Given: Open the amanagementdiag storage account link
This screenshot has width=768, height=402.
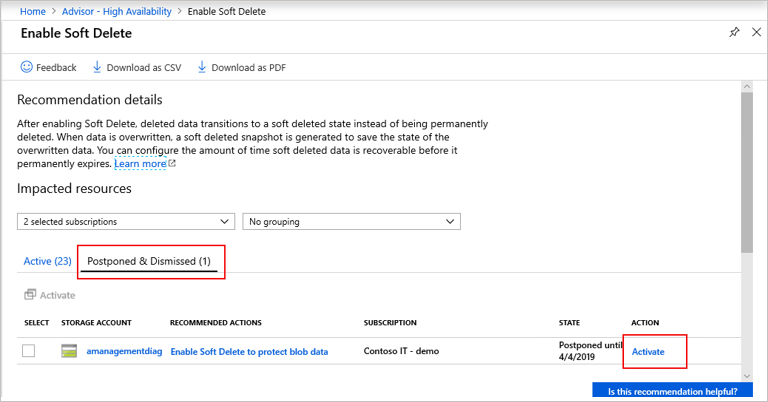Looking at the screenshot, I should 123,351.
